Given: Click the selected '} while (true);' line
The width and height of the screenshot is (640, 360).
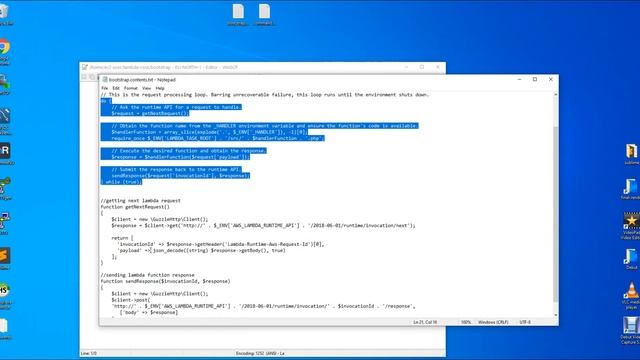Looking at the screenshot, I should 121,182.
